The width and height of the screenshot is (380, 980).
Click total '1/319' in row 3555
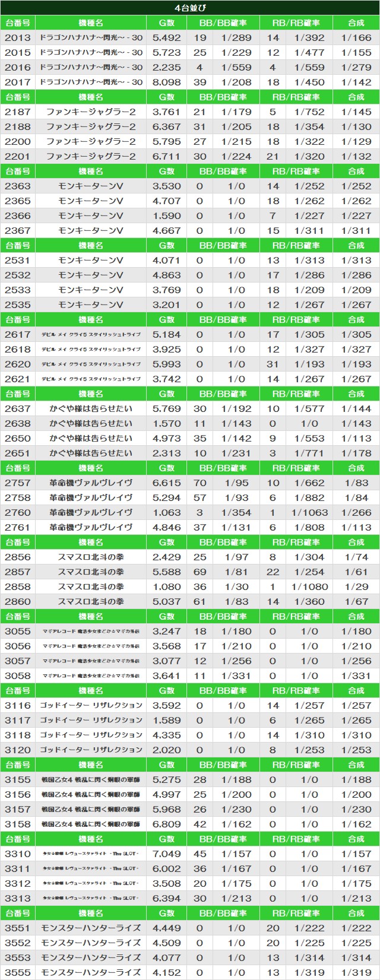[356, 972]
